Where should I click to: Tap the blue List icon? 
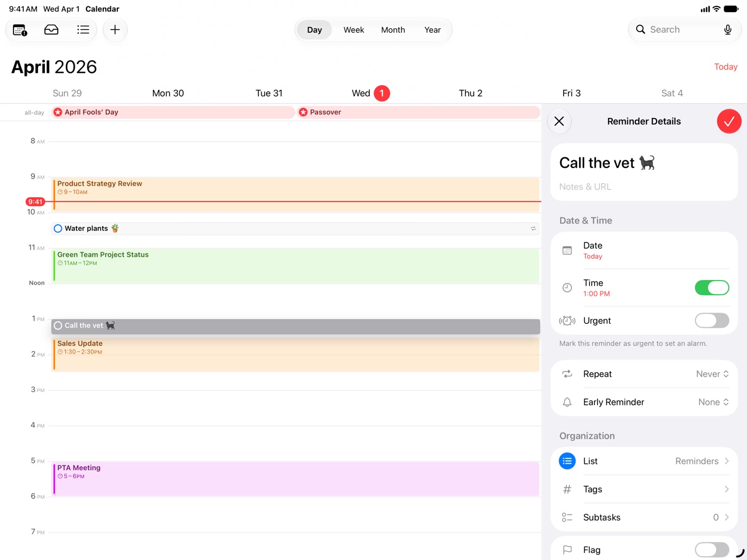coord(567,461)
